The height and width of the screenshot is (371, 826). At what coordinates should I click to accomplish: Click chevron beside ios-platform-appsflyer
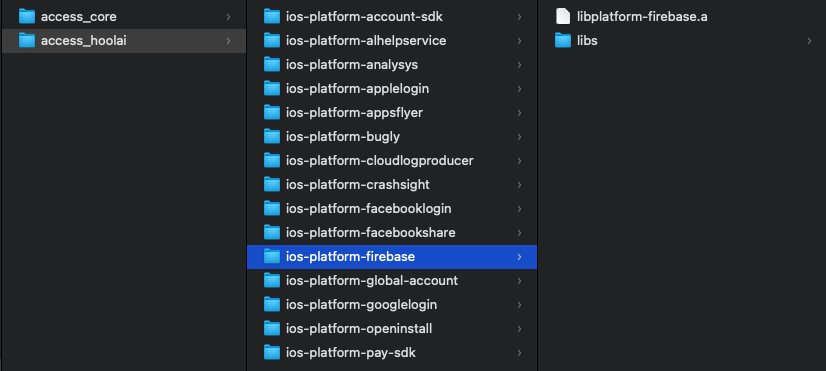[x=519, y=113]
